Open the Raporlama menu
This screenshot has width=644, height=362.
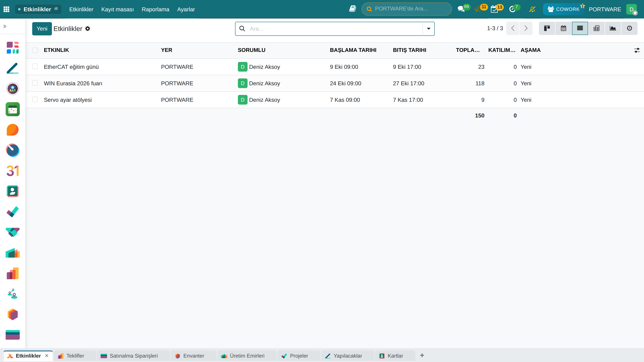click(156, 9)
